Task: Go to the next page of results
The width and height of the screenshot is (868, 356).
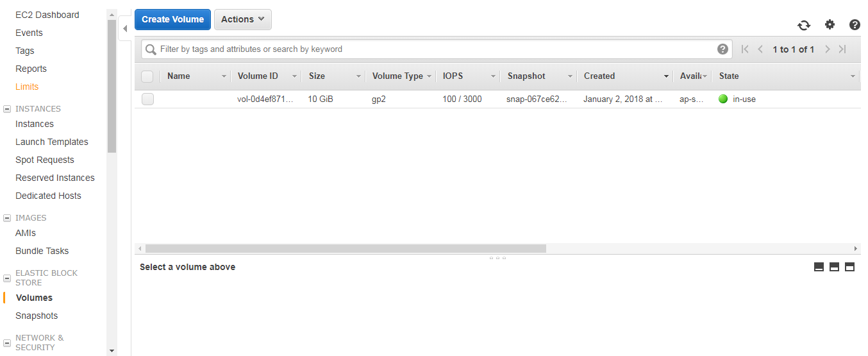Action: [828, 49]
